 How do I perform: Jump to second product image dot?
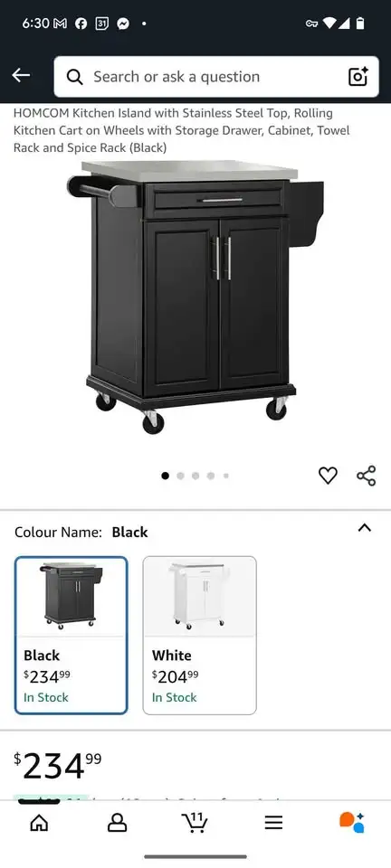coord(180,476)
